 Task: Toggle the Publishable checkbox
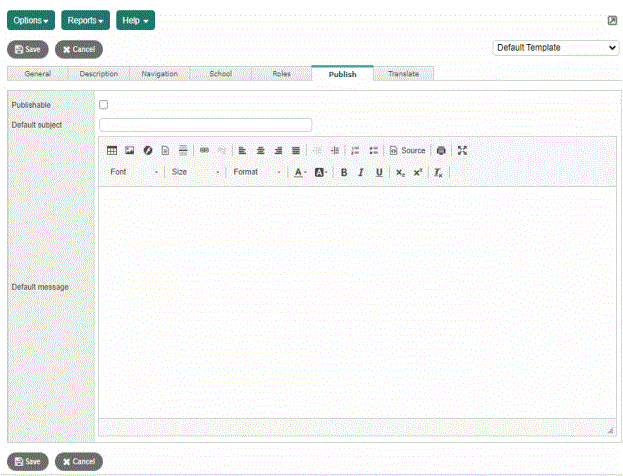104,105
